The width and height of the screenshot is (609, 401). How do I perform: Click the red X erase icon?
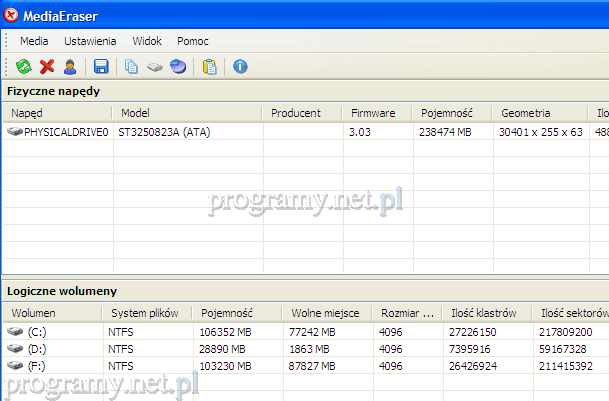[x=47, y=67]
